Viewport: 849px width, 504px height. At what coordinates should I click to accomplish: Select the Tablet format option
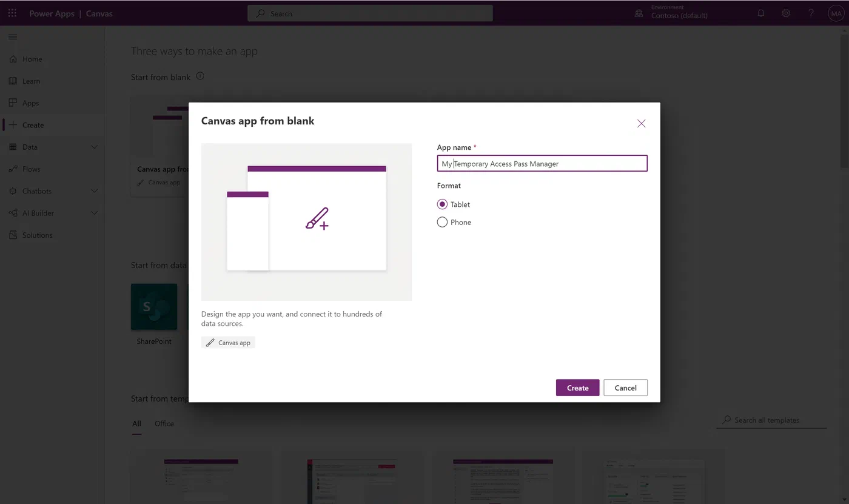point(454,204)
